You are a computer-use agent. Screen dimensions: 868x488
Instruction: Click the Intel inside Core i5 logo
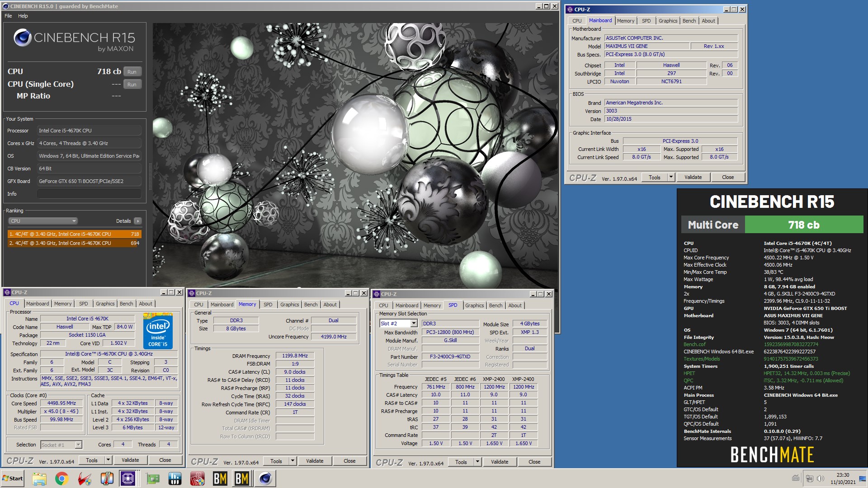(x=158, y=330)
